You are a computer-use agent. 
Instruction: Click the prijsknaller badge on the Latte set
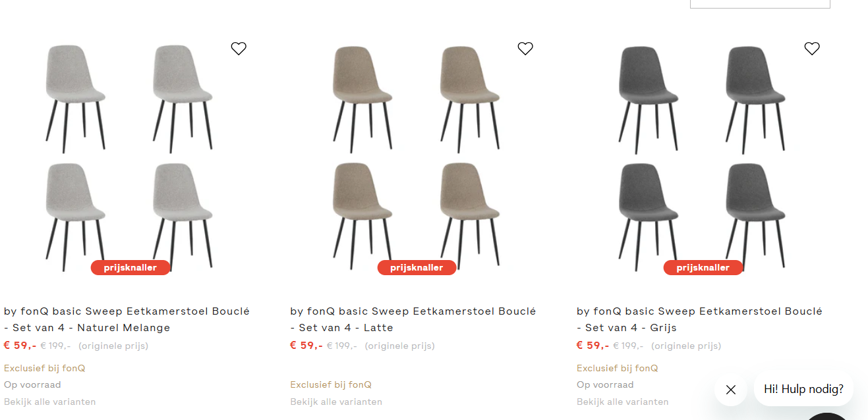tap(417, 267)
